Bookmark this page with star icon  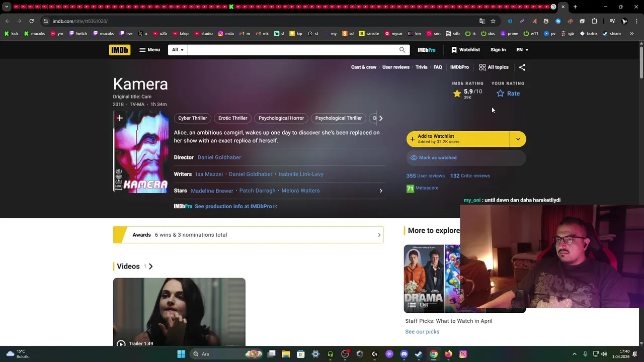click(493, 21)
